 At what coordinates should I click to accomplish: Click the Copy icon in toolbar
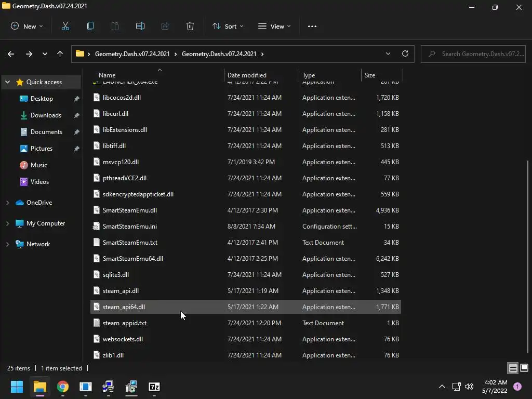click(x=90, y=26)
